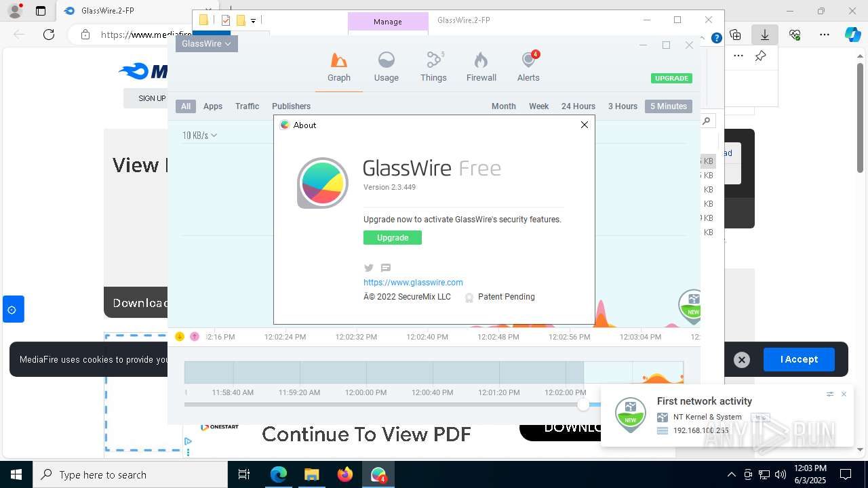
Task: Open the Windows notification center
Action: [846, 474]
